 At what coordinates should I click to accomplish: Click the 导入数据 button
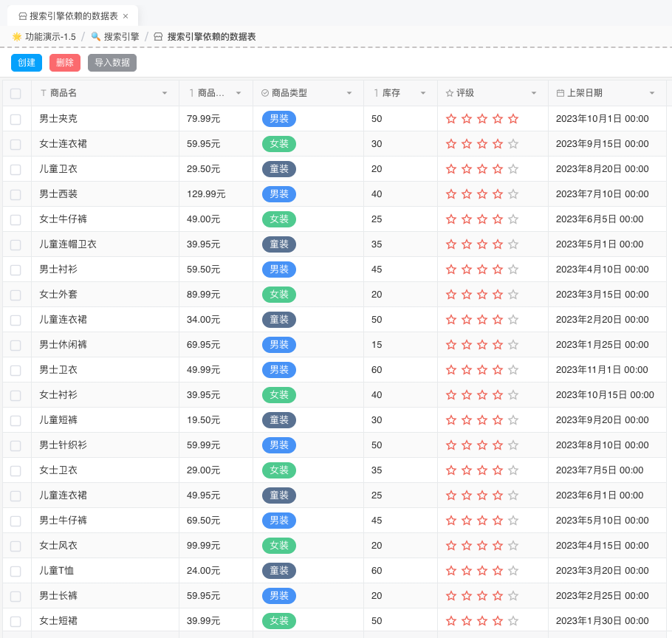pyautogui.click(x=112, y=63)
